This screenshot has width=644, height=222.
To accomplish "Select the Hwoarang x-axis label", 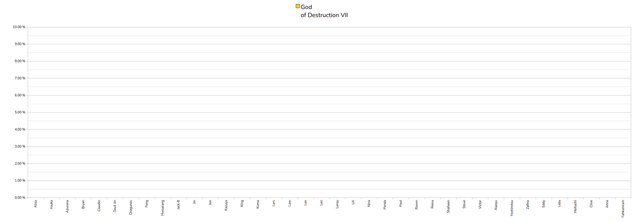I will click(x=163, y=207).
